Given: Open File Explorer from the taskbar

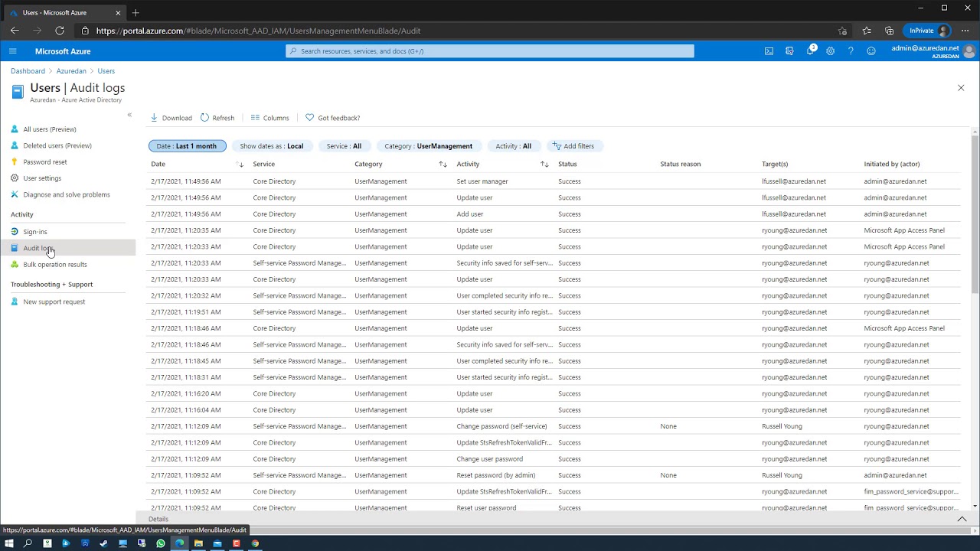Looking at the screenshot, I should pyautogui.click(x=198, y=543).
